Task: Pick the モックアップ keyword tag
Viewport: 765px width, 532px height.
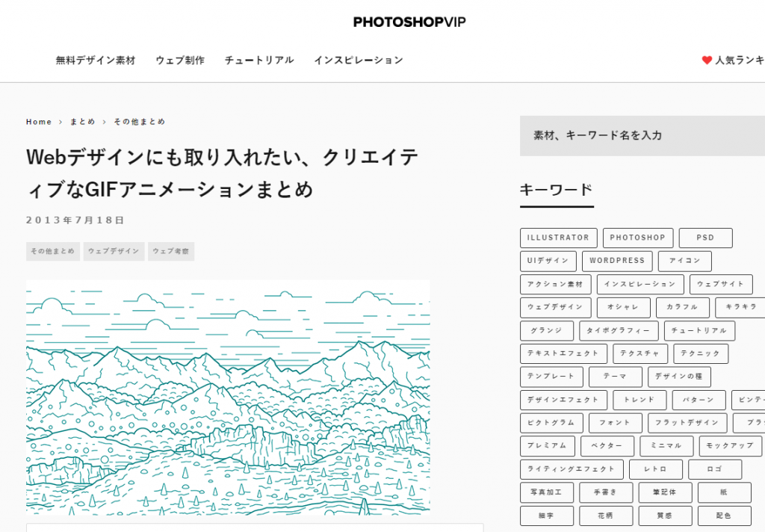Action: [731, 445]
